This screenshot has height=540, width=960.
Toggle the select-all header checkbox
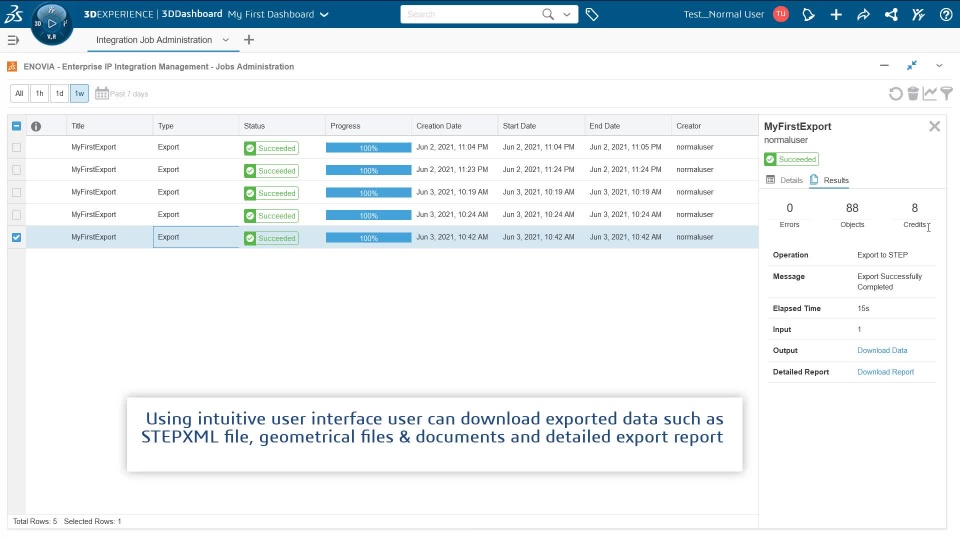click(17, 126)
